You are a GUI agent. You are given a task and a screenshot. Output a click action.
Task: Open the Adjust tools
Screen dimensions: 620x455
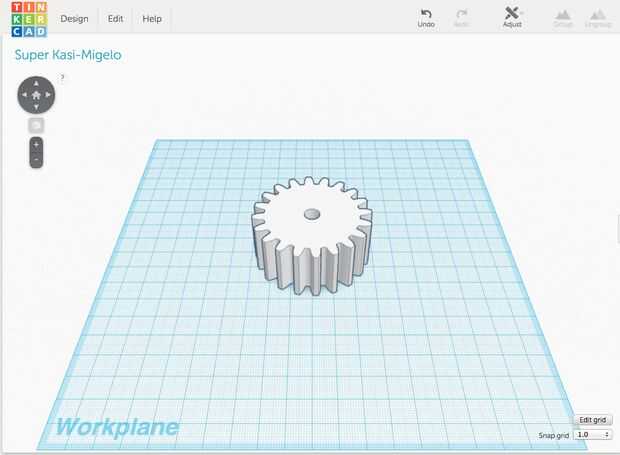[x=512, y=17]
